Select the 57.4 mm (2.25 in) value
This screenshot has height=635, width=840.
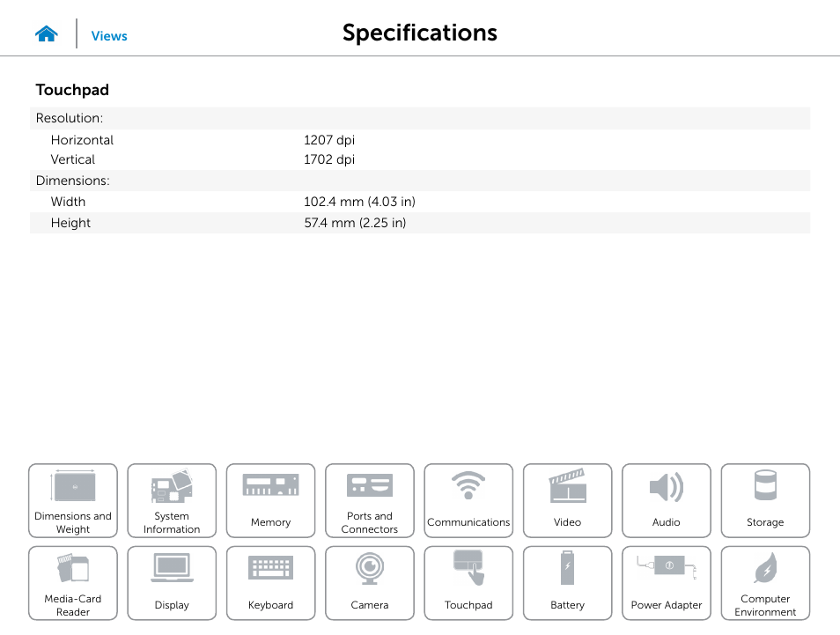pos(355,223)
